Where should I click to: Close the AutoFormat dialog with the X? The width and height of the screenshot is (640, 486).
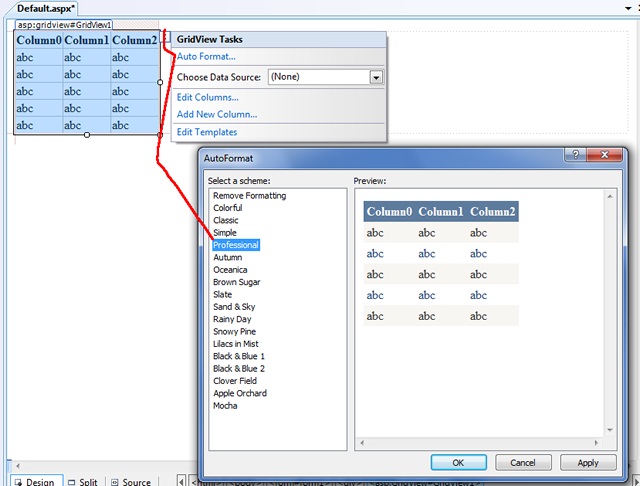603,155
